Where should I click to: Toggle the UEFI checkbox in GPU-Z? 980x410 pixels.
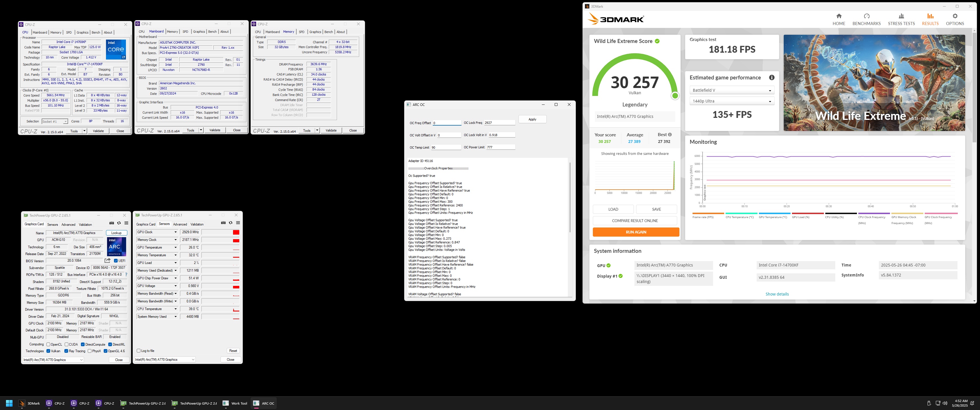pyautogui.click(x=116, y=261)
